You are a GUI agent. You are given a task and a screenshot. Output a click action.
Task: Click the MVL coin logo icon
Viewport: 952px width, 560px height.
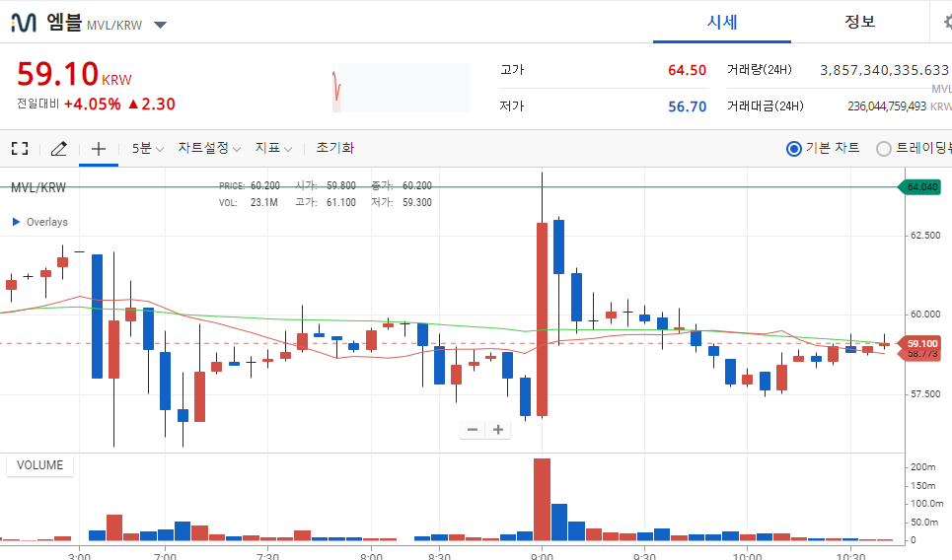(x=24, y=23)
